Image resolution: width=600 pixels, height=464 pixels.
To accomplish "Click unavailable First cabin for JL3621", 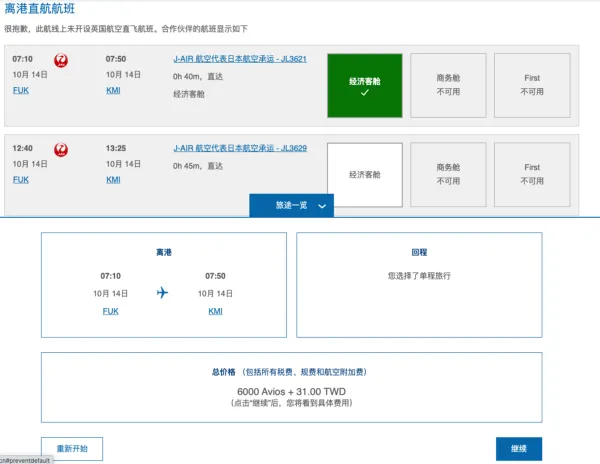I will click(532, 85).
